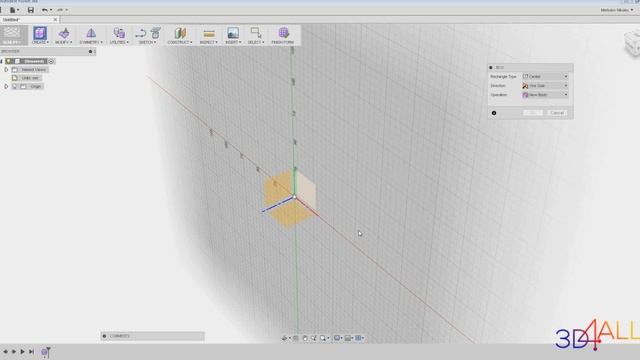Viewport: 640px width, 360px height.
Task: Jump timeline to the end
Action: pos(31,351)
